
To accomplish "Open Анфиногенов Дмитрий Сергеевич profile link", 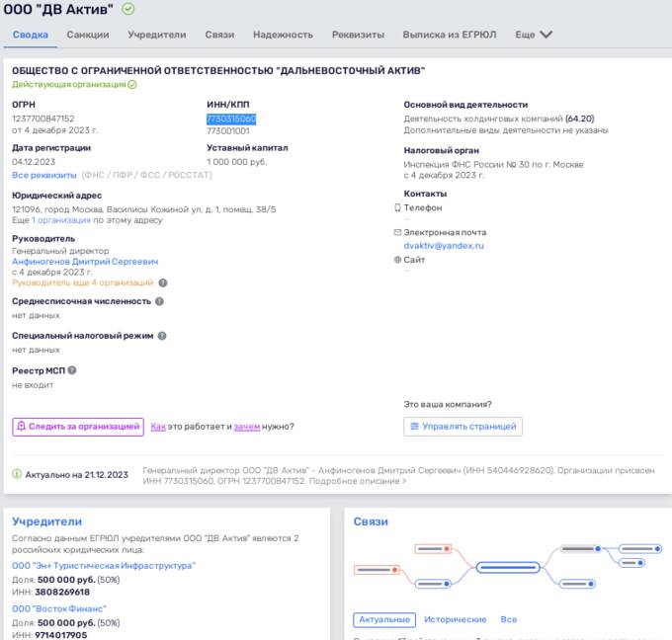I will coord(85,262).
